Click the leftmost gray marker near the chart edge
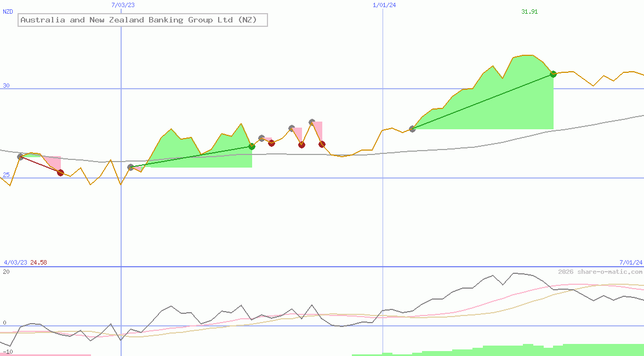The image size is (644, 356). 20,157
